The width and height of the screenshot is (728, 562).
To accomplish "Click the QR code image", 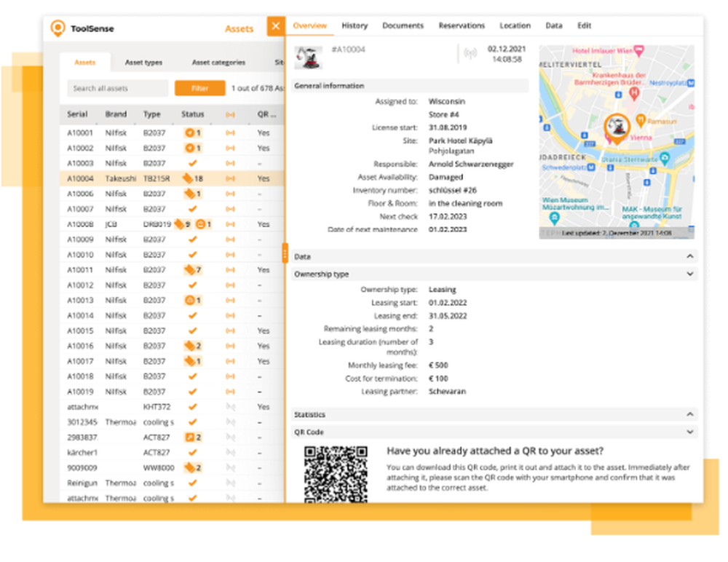I will click(x=336, y=474).
